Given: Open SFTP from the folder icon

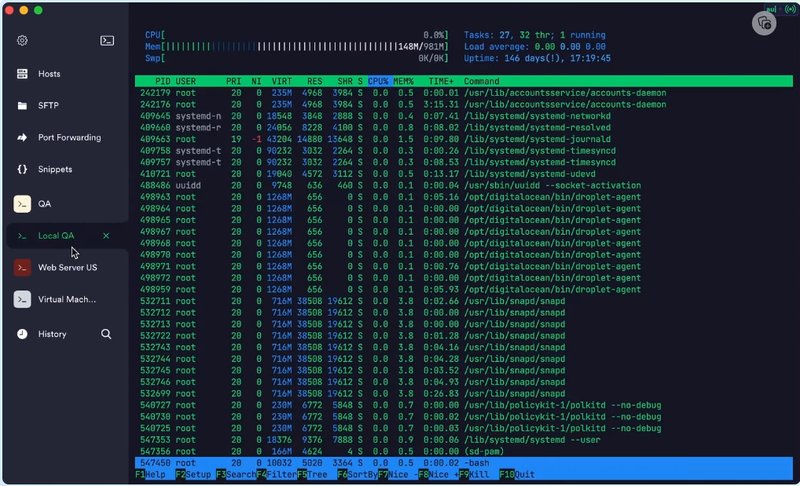Looking at the screenshot, I should click(22, 105).
